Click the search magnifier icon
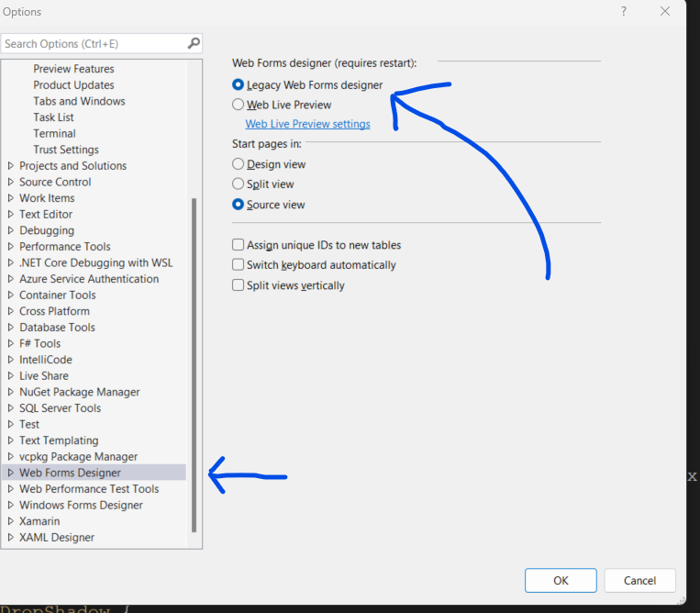The width and height of the screenshot is (700, 613). (194, 43)
